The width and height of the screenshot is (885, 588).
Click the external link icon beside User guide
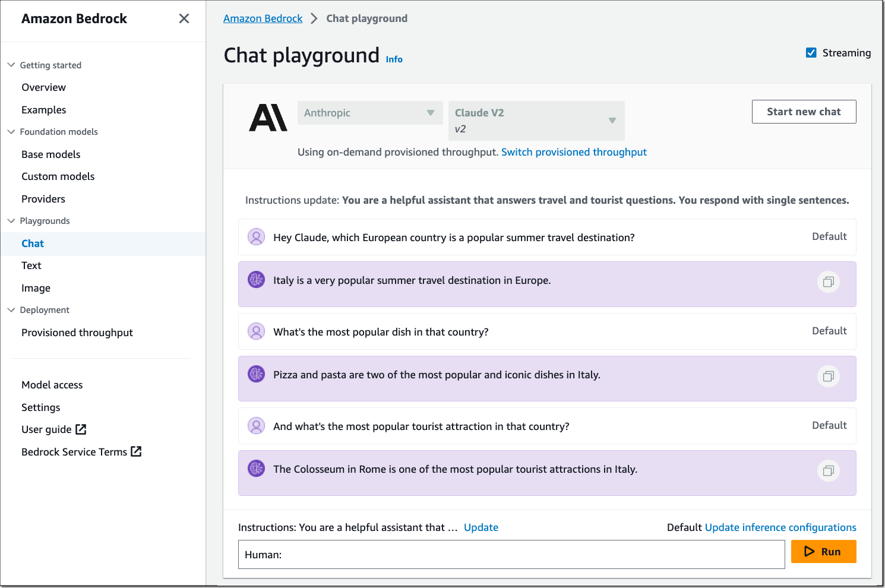(81, 429)
